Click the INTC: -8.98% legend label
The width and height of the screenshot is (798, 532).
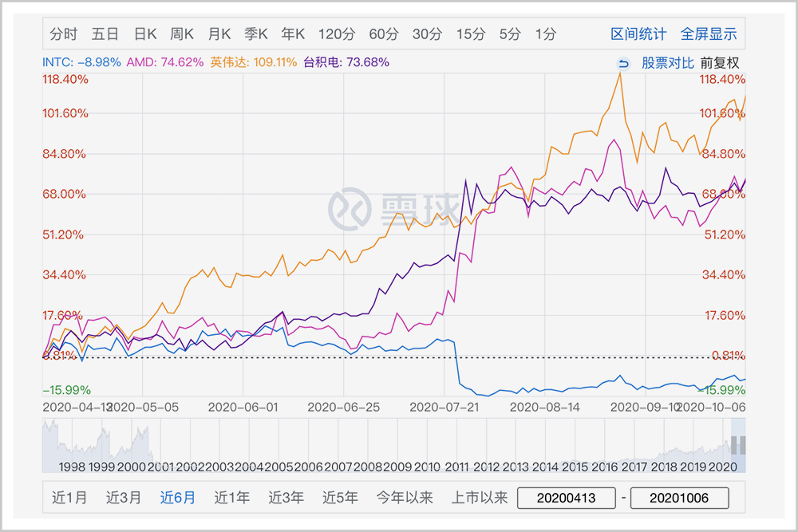81,62
